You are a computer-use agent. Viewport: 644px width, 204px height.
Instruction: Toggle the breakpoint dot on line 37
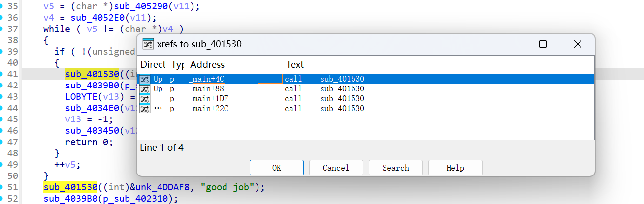tap(2, 29)
